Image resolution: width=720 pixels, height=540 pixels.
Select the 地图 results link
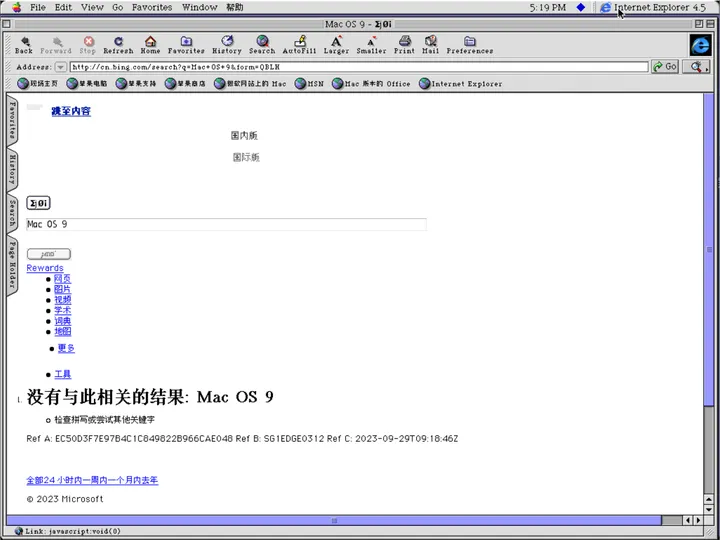click(62, 331)
